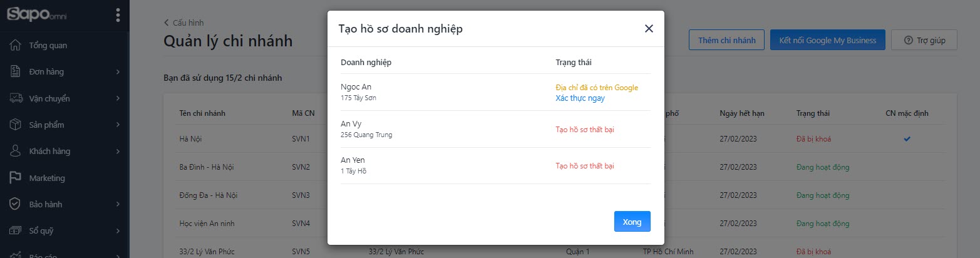Click the An Vy business name
Screen dimensions: 980x258
tap(351, 124)
